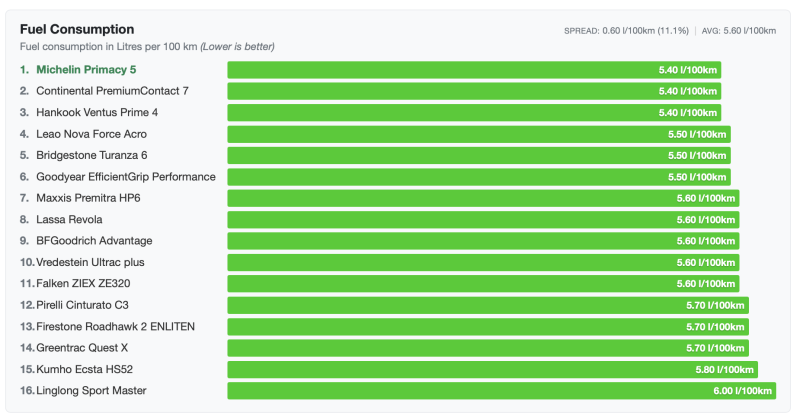Open the Lassa Revola entry
Image resolution: width=800 pixels, height=418 pixels.
(x=69, y=219)
